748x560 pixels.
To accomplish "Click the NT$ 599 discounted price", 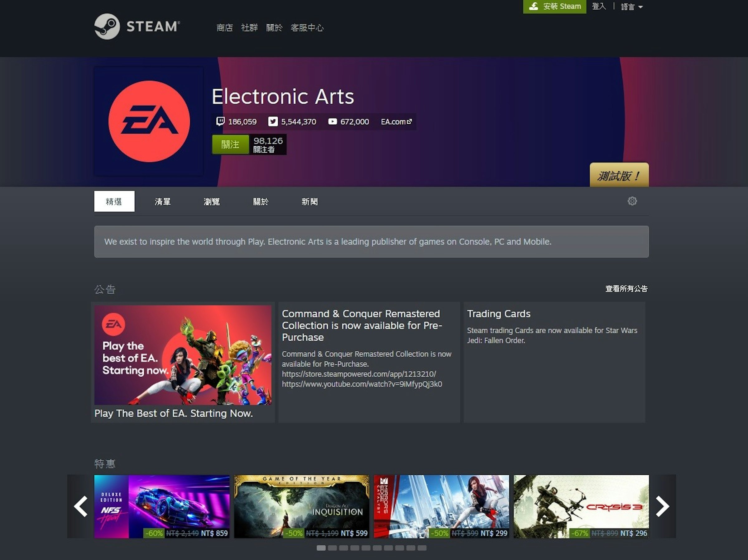I will coord(354,533).
